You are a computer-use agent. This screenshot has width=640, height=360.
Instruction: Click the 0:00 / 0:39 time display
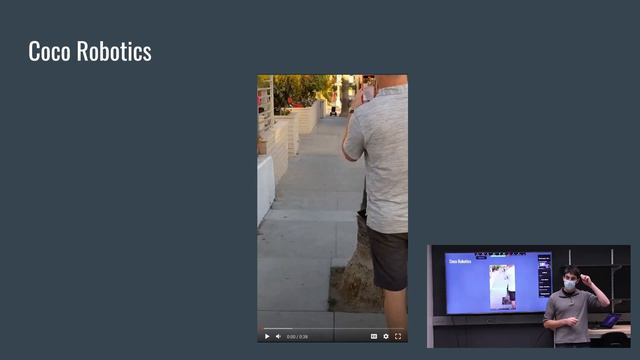click(x=297, y=337)
